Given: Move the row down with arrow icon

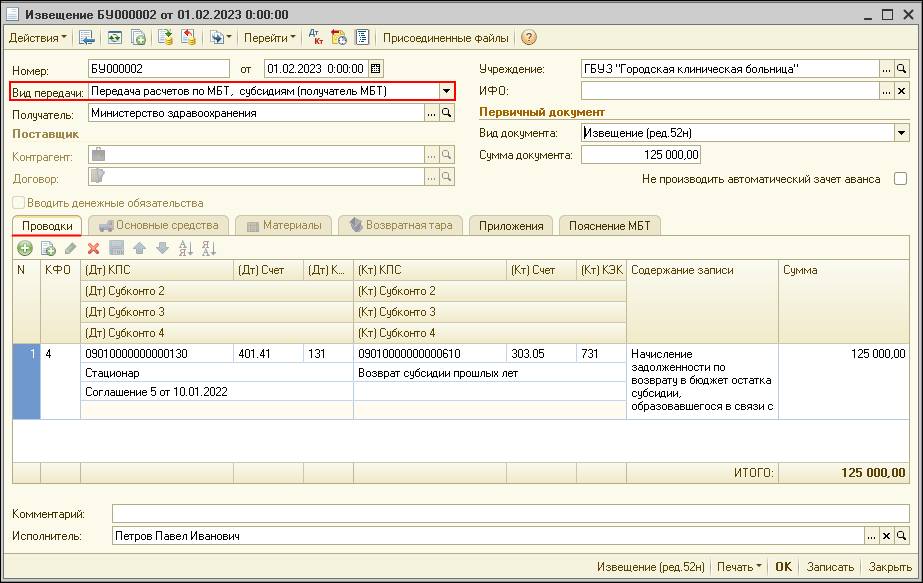Looking at the screenshot, I should [x=162, y=249].
